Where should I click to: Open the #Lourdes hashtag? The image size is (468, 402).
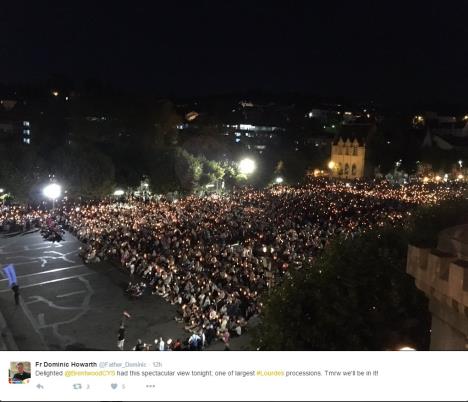tap(270, 373)
